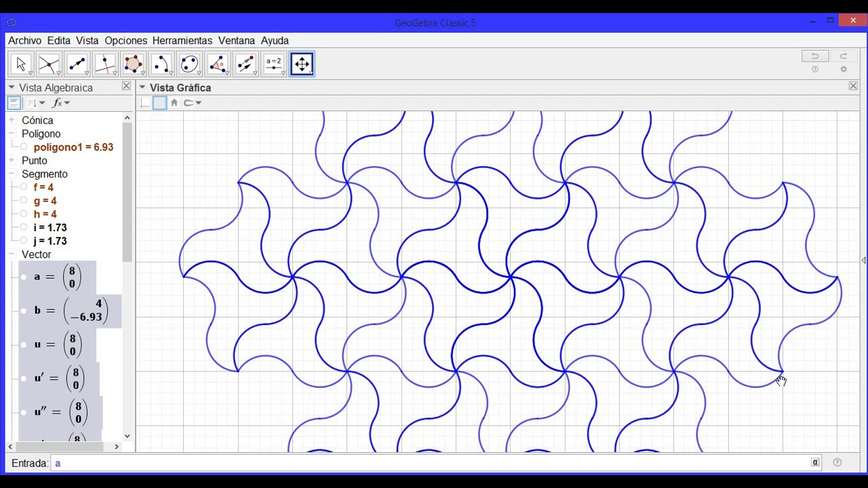Open the settings gear icon

844,69
